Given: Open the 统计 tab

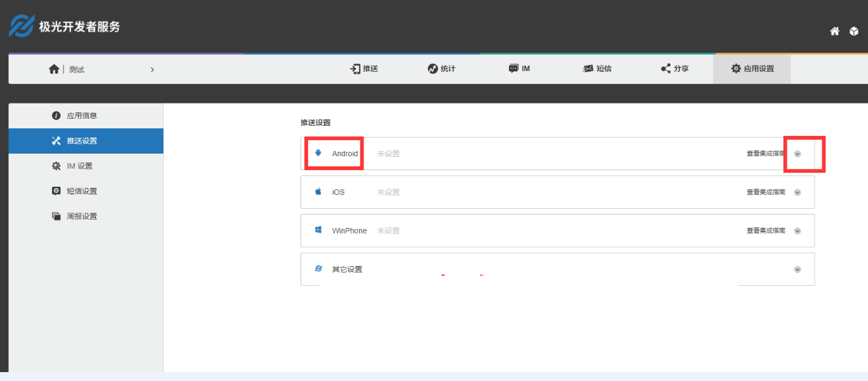Looking at the screenshot, I should click(442, 69).
